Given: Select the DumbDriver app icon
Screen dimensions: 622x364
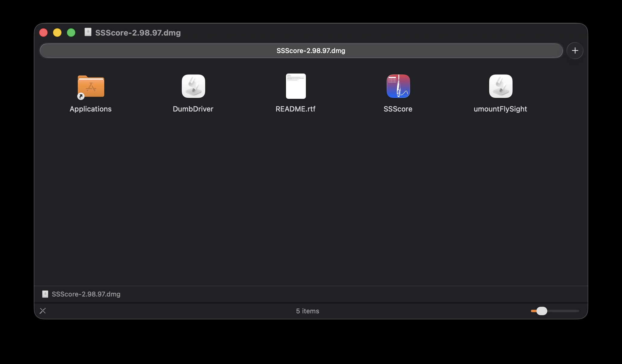Looking at the screenshot, I should coord(193,86).
